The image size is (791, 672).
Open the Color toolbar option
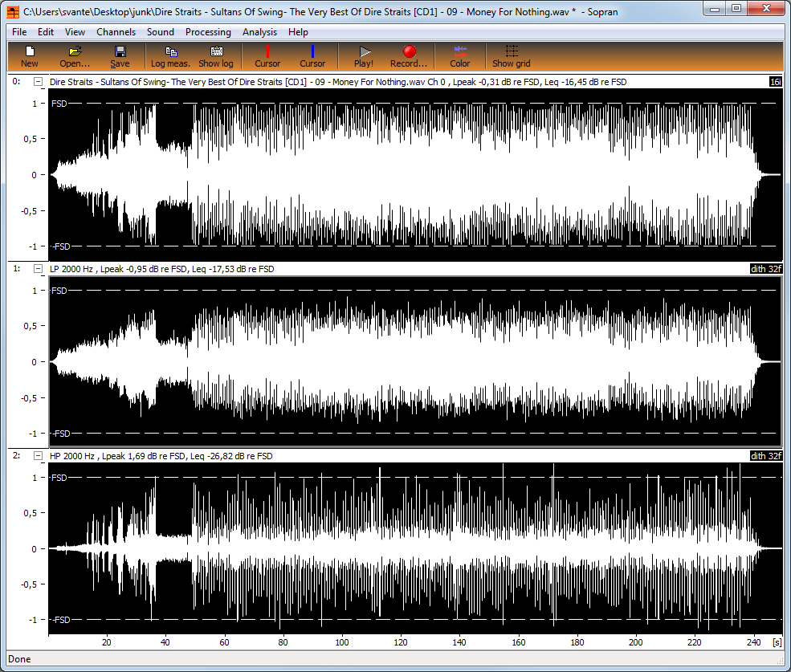click(459, 56)
